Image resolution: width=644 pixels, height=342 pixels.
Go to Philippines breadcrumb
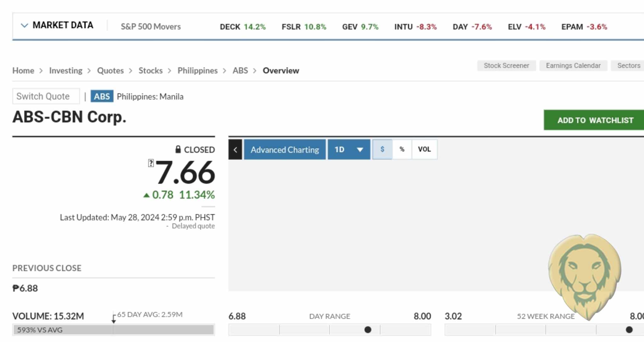197,70
